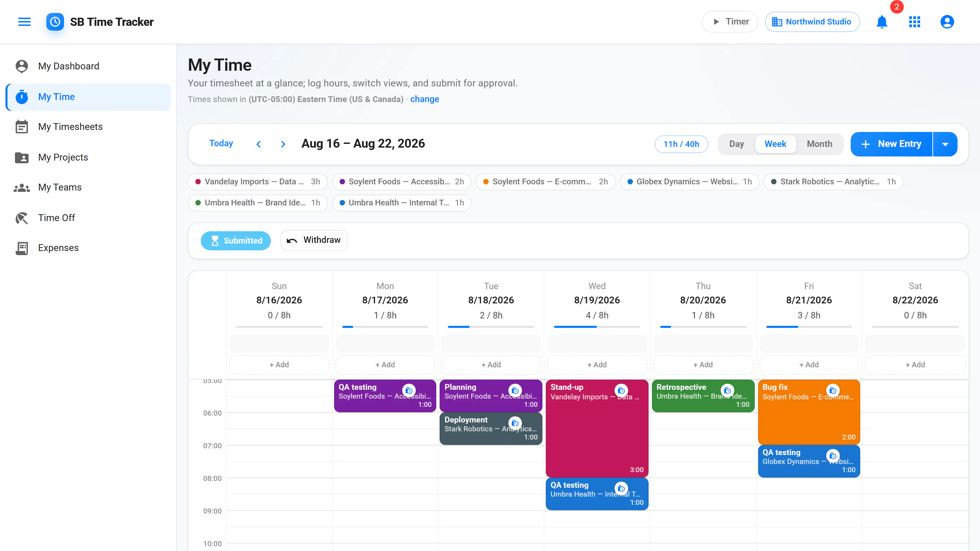Viewport: 980px width, 551px height.
Task: Select Soylent Foods — Accessib... project chip
Action: [402, 182]
